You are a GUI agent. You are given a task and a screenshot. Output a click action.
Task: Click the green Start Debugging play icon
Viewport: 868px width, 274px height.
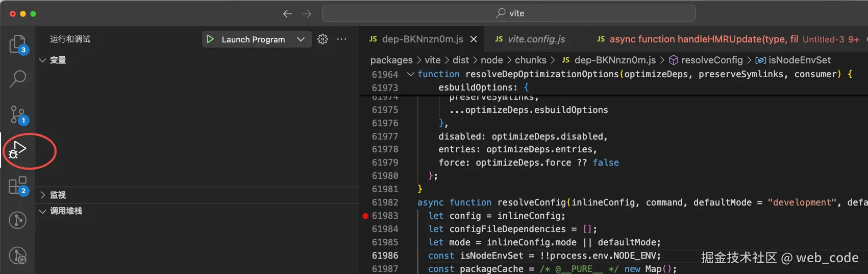coord(210,39)
